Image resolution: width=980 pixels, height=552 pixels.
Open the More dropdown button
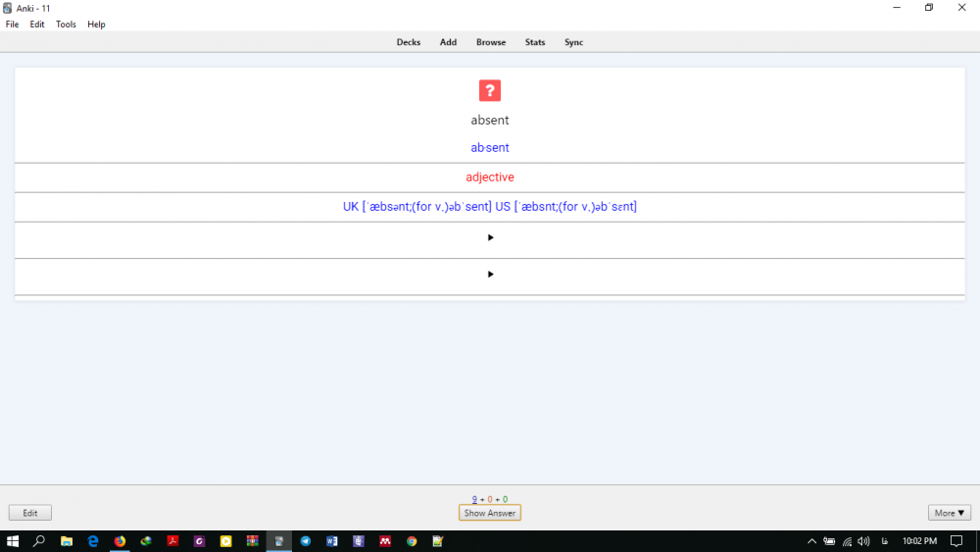tap(949, 513)
